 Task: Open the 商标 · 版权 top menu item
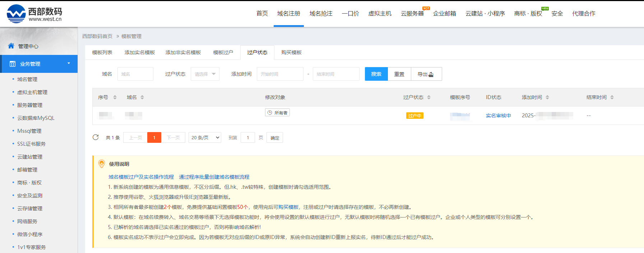click(528, 13)
